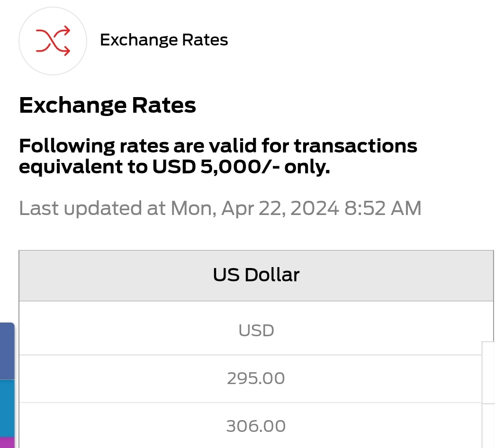Click the teal share strip on left edge

(7, 408)
